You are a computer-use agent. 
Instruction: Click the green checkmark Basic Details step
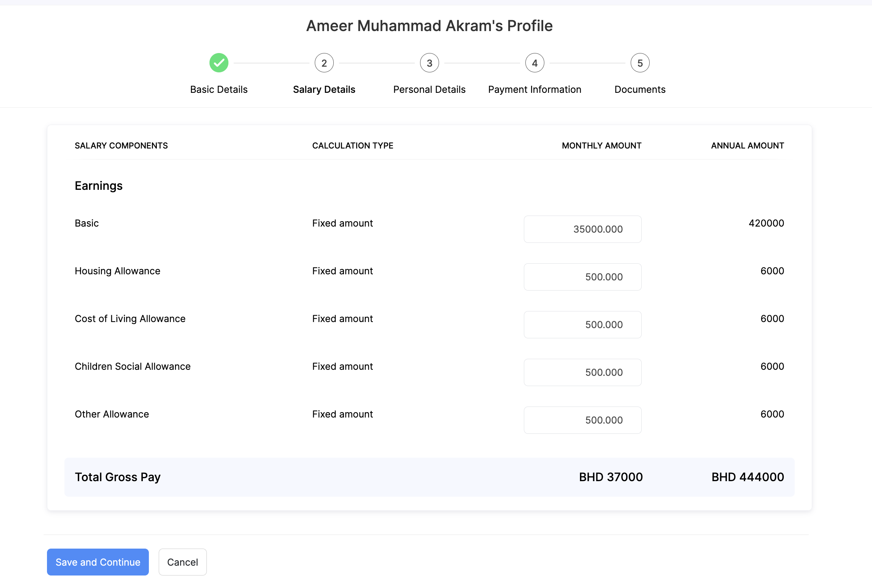[219, 63]
